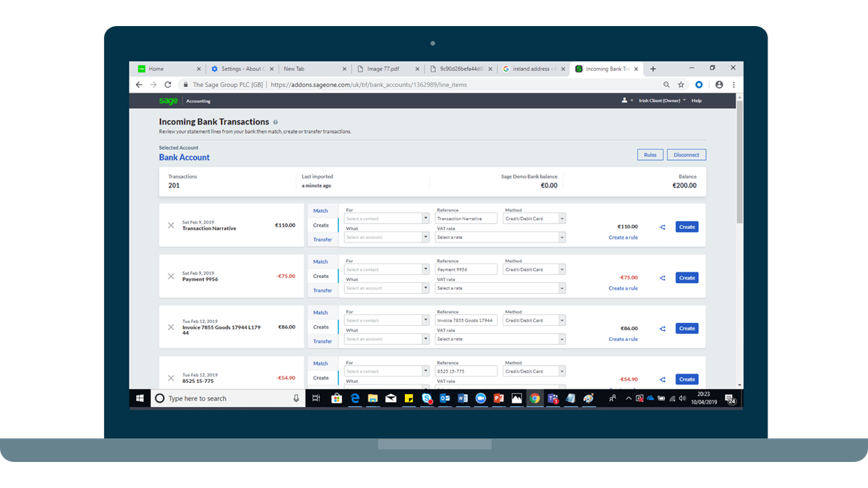
Task: Open Zoom from the Windows taskbar
Action: coord(480,398)
